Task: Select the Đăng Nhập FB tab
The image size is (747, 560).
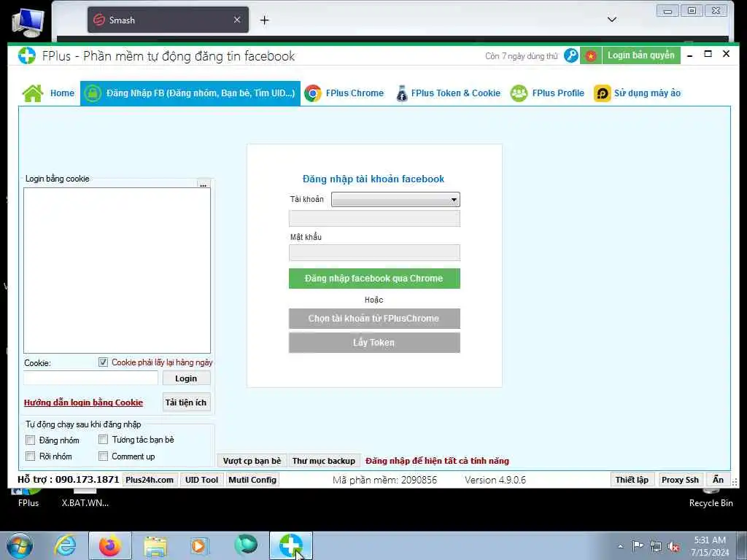Action: 190,93
